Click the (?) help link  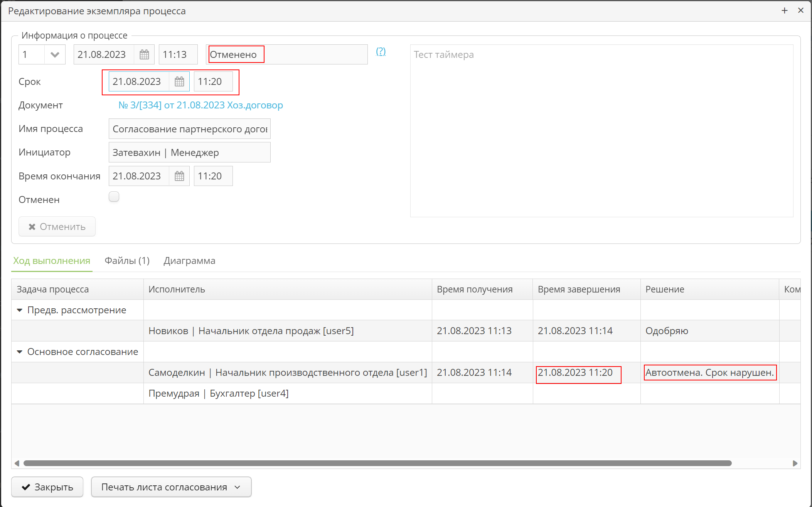tap(381, 51)
